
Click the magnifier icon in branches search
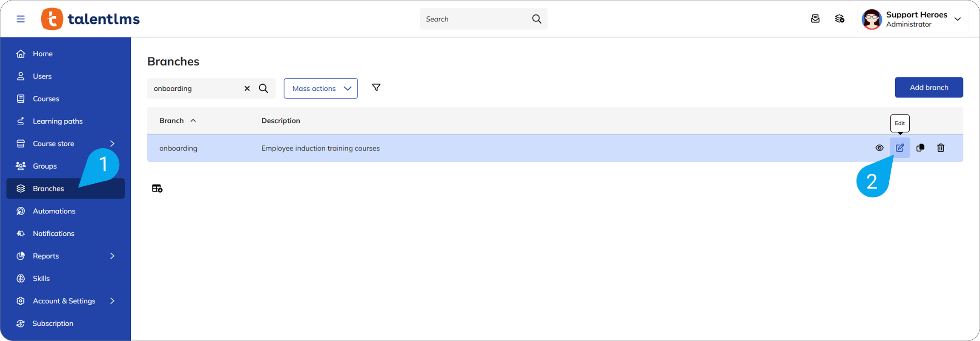click(264, 89)
